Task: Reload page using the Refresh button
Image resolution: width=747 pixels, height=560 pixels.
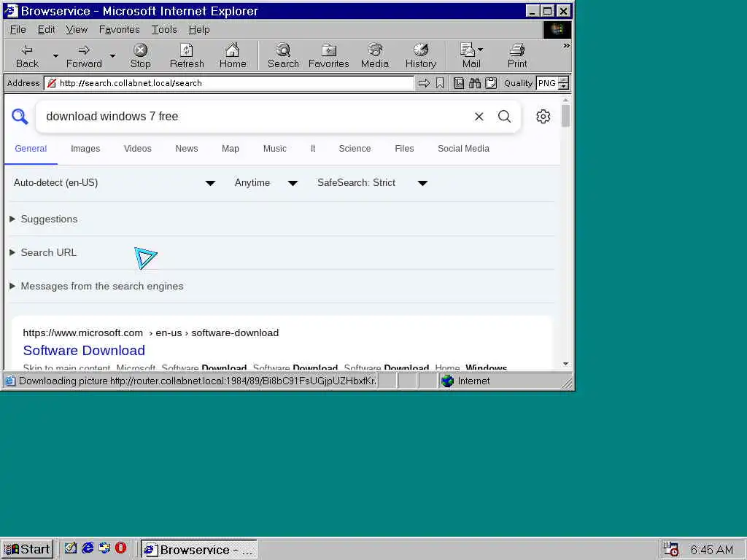Action: pos(187,56)
